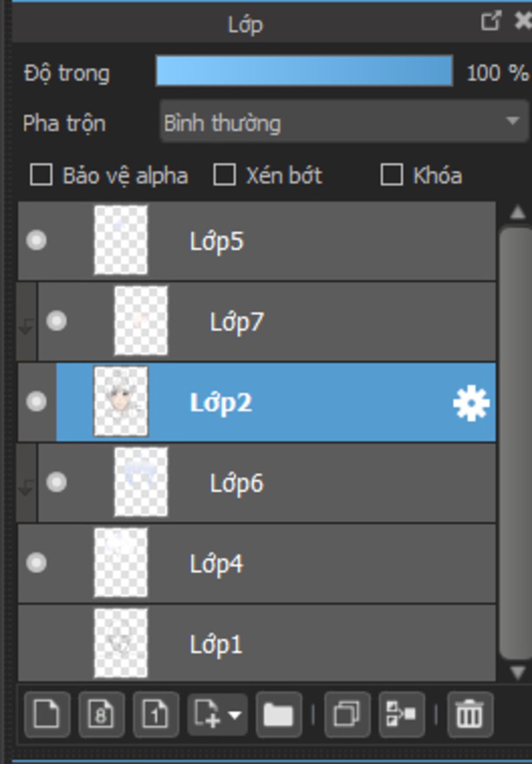This screenshot has height=764, width=532.
Task: Select the Lớp4 layer
Action: pos(257,563)
